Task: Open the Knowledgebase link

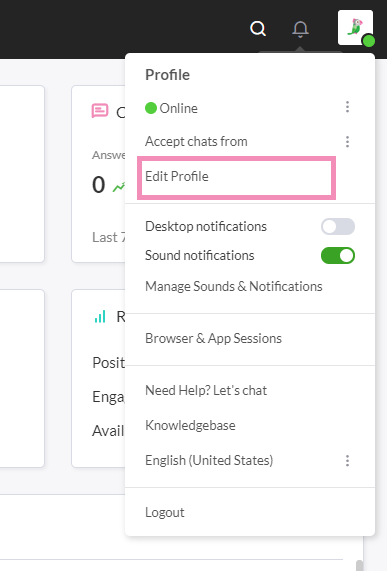Action: coord(190,425)
